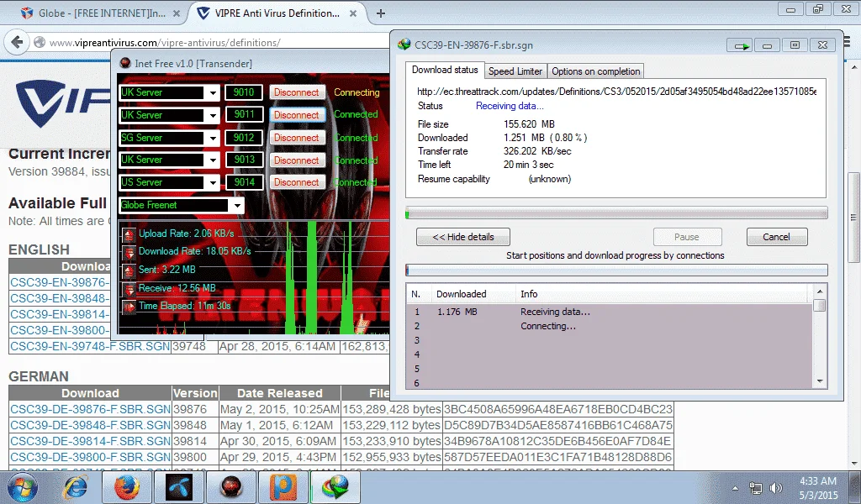Image resolution: width=861 pixels, height=504 pixels.
Task: Open the port 9013 server dropdown
Action: click(x=213, y=160)
